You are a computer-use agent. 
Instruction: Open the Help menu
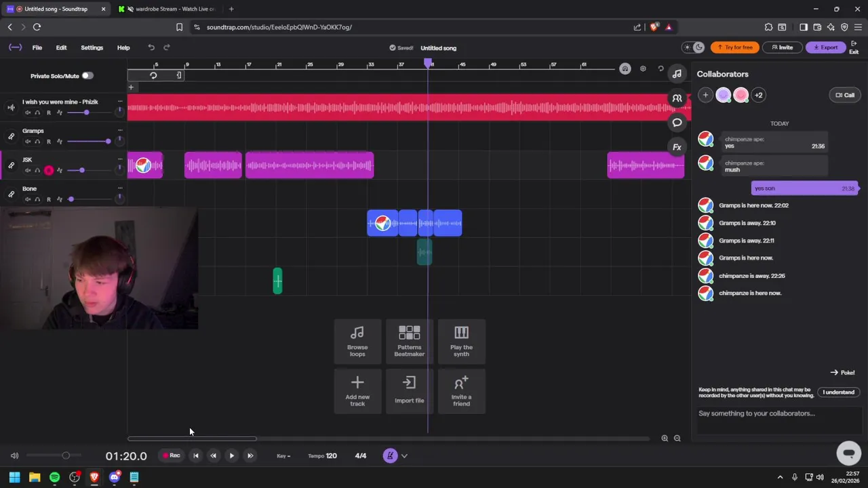click(x=123, y=47)
